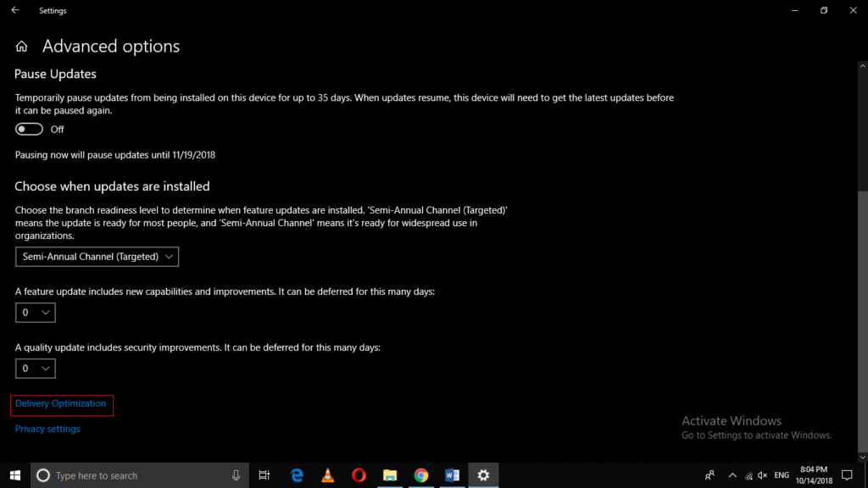
Task: Restore down the Settings window
Action: (x=824, y=10)
